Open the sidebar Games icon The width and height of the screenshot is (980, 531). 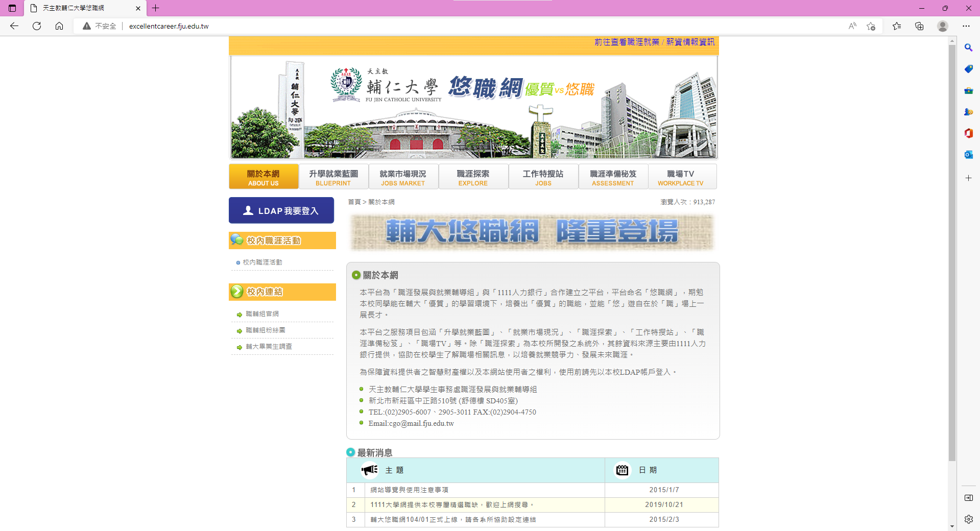pos(968,112)
